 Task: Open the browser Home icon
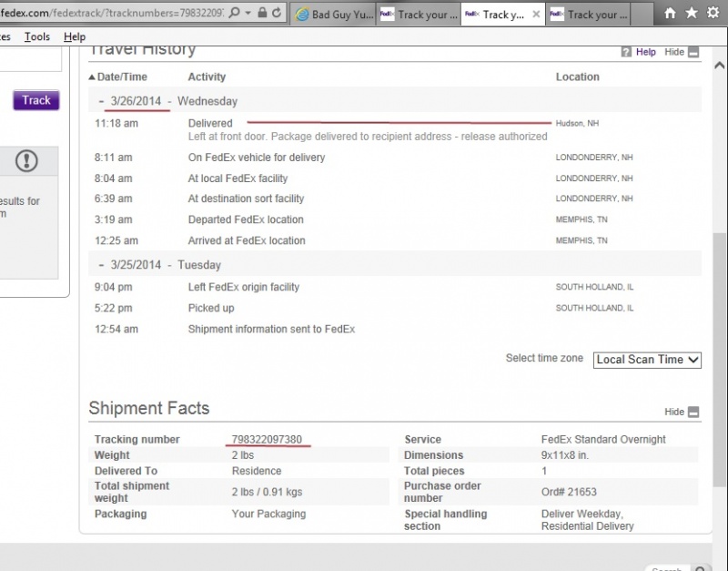[670, 13]
